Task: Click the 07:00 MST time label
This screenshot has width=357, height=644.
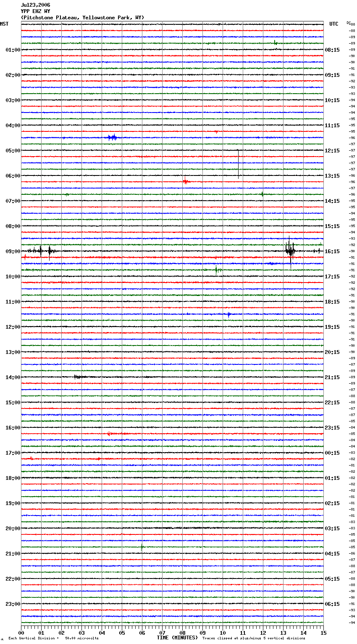Action: pyautogui.click(x=13, y=201)
